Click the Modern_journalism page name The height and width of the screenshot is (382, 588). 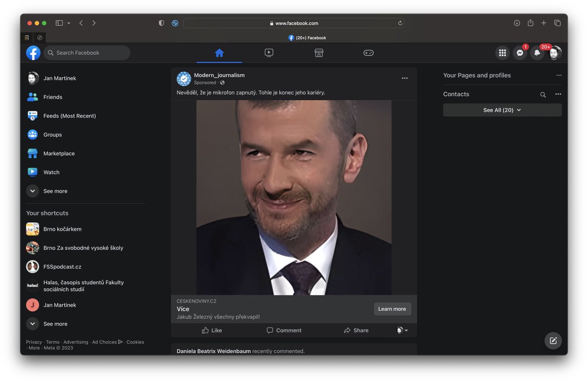pos(219,75)
